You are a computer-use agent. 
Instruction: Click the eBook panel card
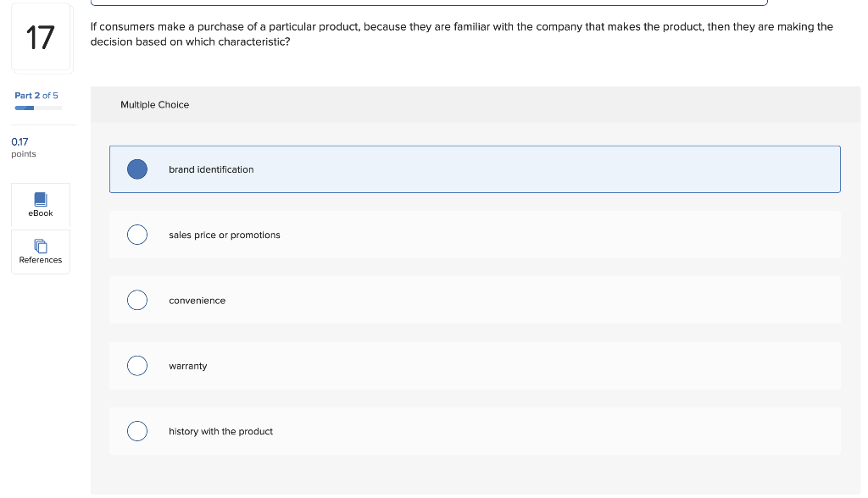(40, 206)
